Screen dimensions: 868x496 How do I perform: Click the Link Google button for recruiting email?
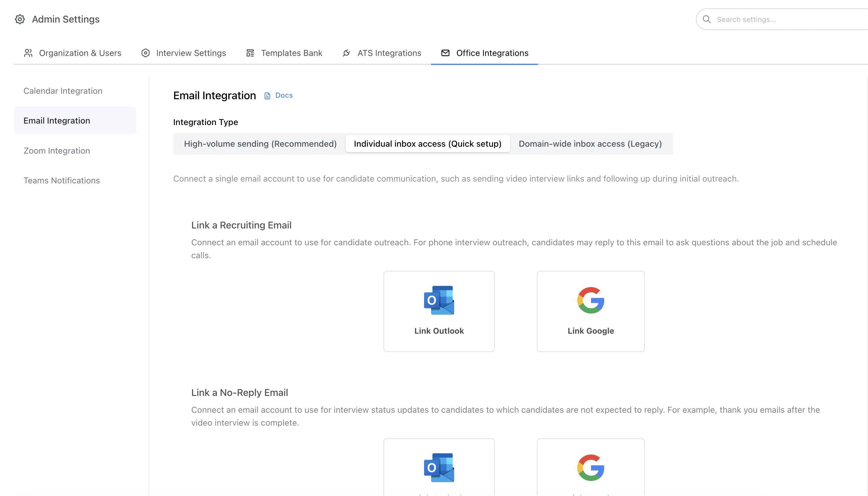pos(590,311)
